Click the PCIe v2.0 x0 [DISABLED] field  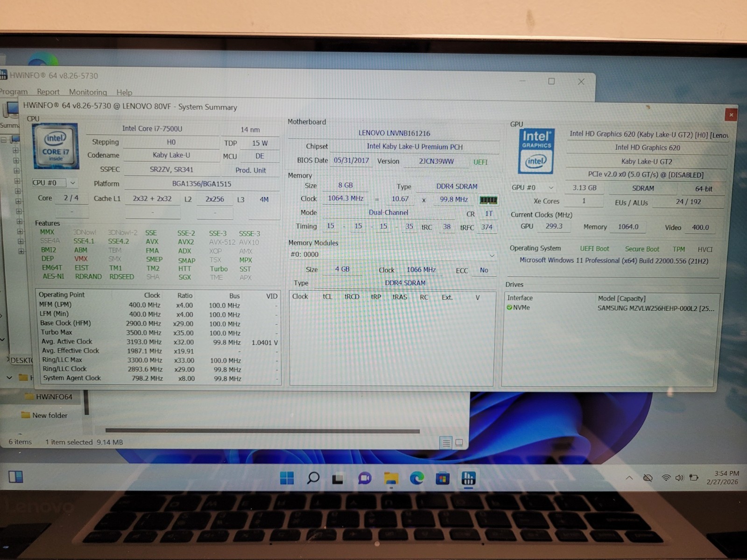646,175
